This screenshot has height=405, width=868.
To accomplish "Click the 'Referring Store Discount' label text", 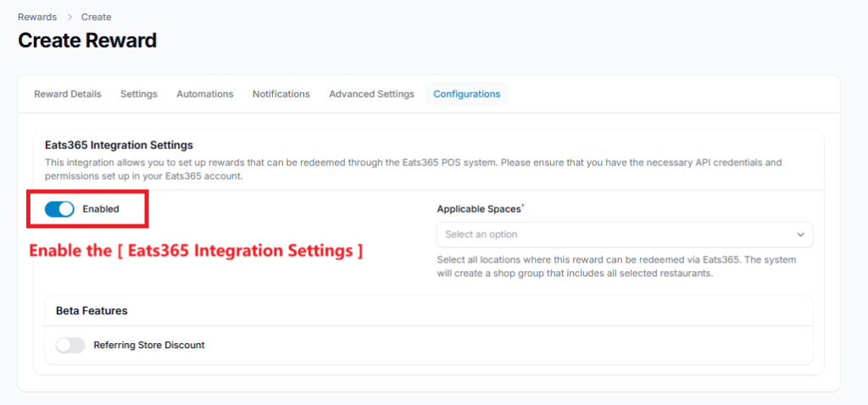I will pyautogui.click(x=149, y=345).
